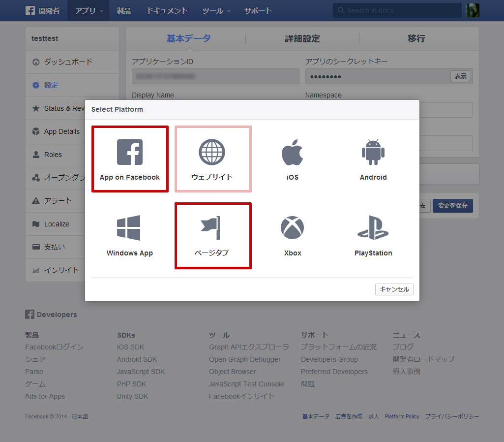Image resolution: width=504 pixels, height=442 pixels.
Task: Click the 変更を保存 button
Action: pyautogui.click(x=452, y=206)
